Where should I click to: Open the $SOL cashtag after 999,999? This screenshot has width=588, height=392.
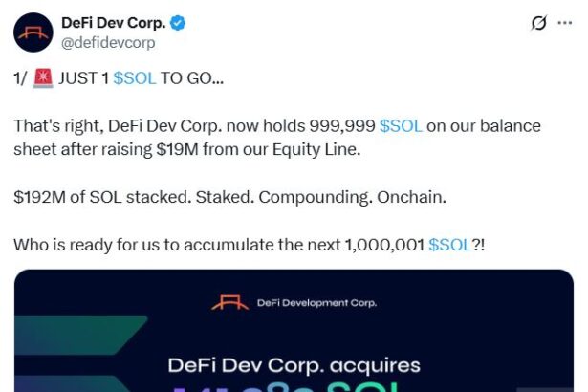(401, 126)
